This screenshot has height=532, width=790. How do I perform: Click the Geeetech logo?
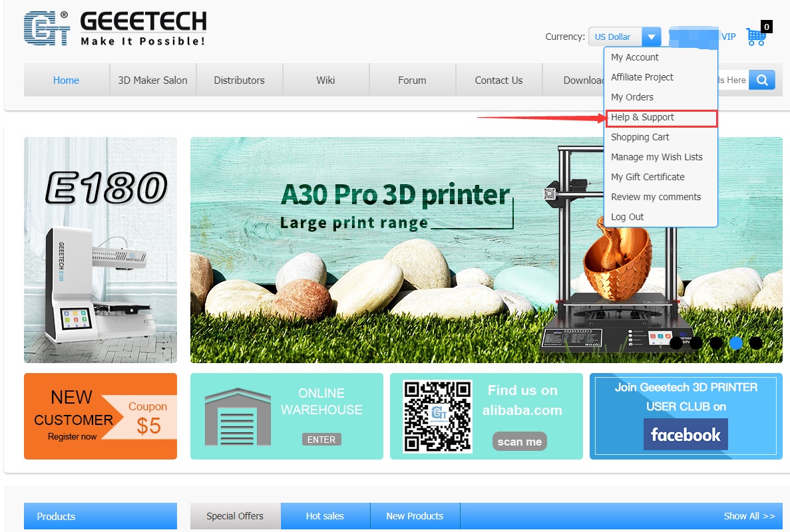point(115,29)
